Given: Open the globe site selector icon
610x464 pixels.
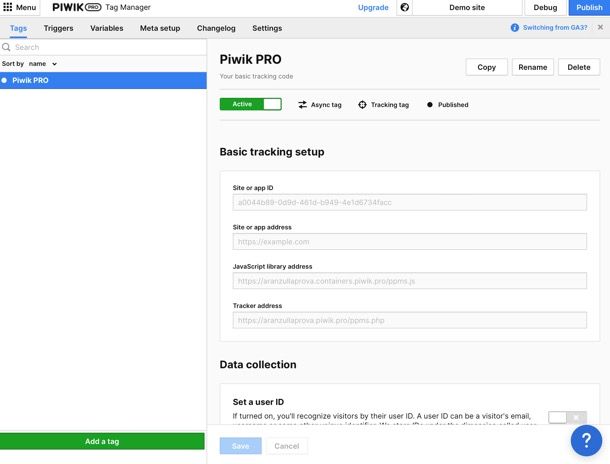Looking at the screenshot, I should click(x=405, y=7).
